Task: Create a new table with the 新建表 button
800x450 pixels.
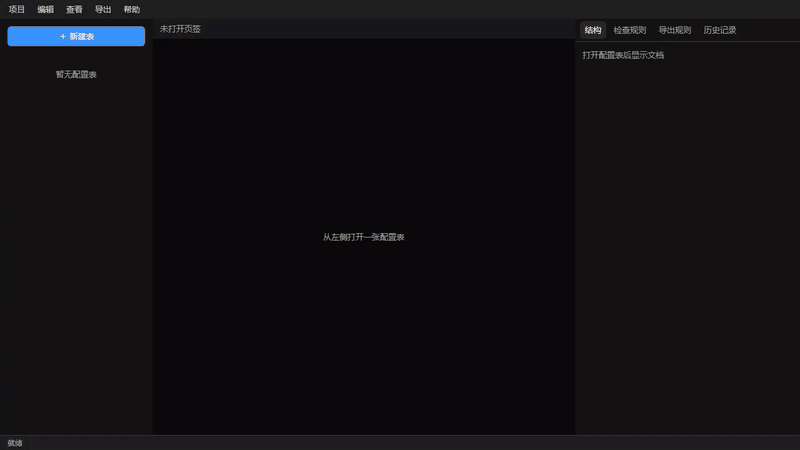Action: (76, 36)
